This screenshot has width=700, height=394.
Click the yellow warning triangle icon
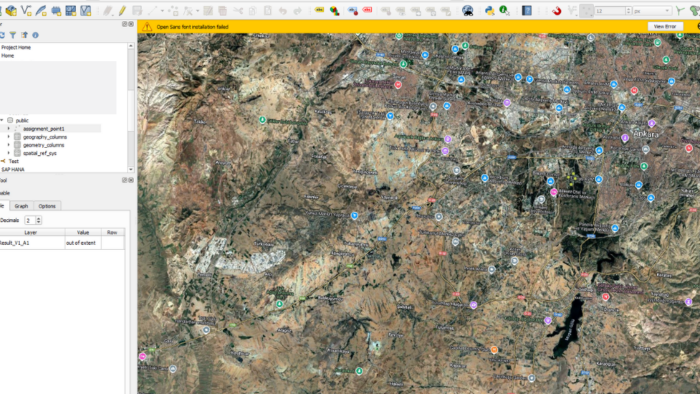(x=147, y=27)
